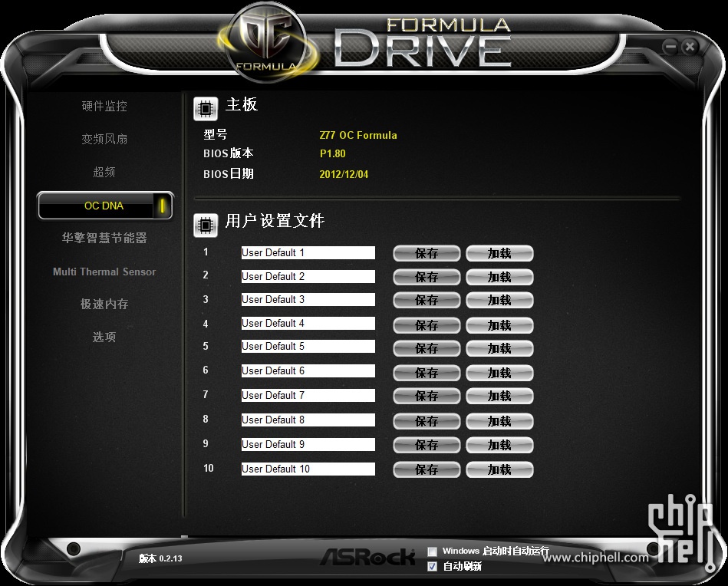Edit the User Default 3 name field
Screen dimensions: 728x586
[x=308, y=299]
